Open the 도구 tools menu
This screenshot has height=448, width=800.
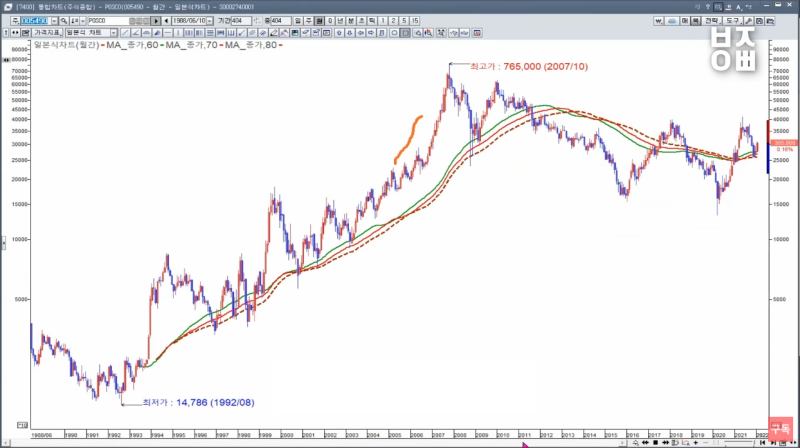(x=733, y=21)
